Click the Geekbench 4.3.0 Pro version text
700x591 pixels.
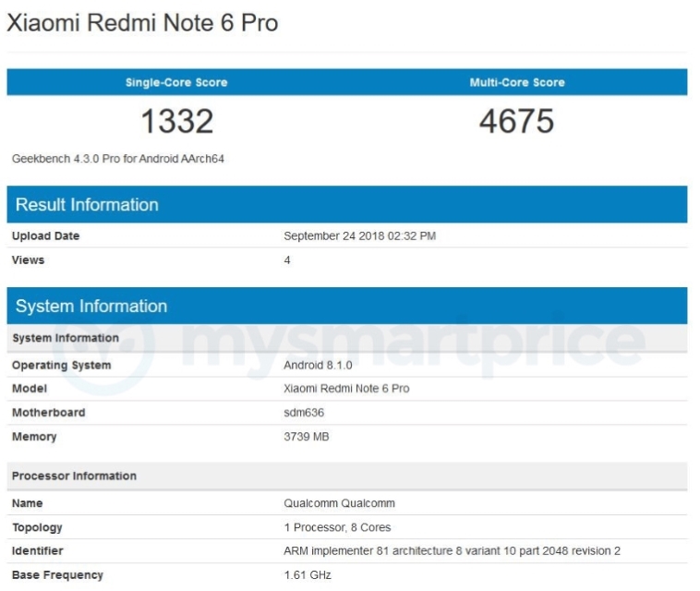click(118, 159)
